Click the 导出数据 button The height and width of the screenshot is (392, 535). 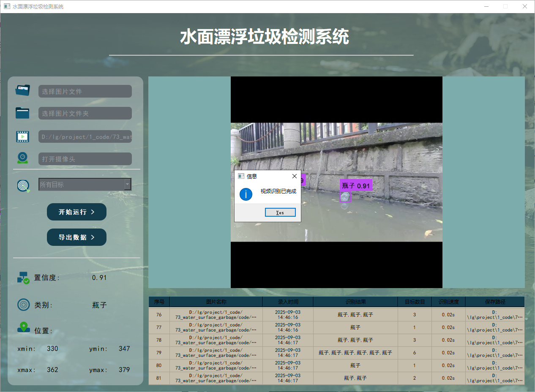[x=76, y=237]
